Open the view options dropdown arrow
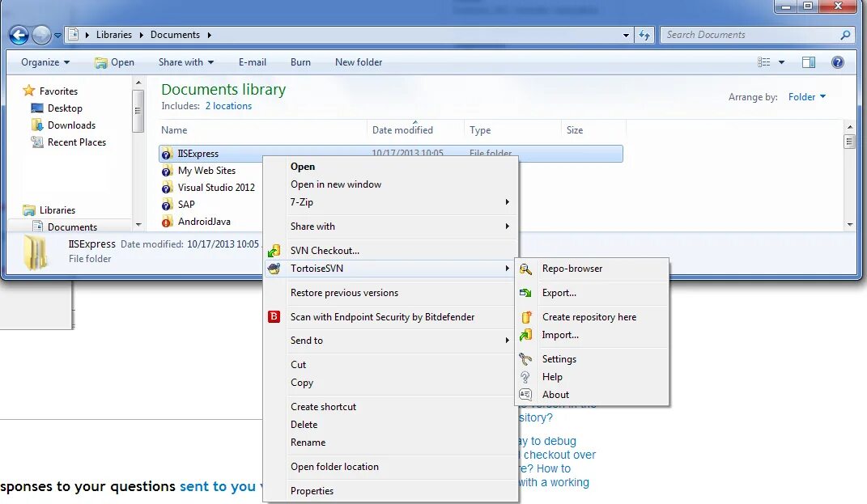Viewport: 867px width, 504px height. (781, 62)
